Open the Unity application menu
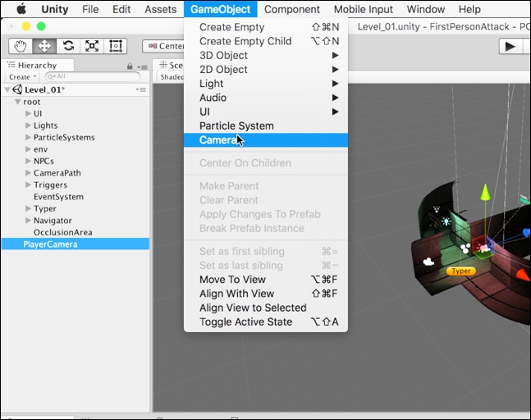This screenshot has width=531, height=420. [x=55, y=9]
